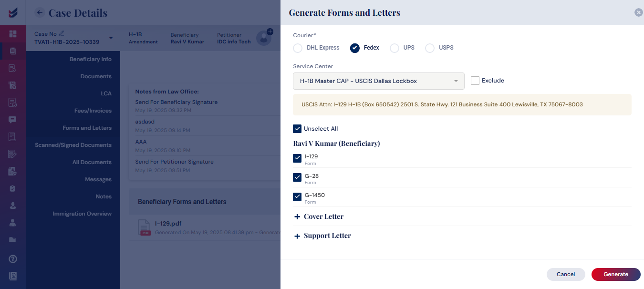This screenshot has width=644, height=289.
Task: Open Notes menu item
Action: point(104,196)
